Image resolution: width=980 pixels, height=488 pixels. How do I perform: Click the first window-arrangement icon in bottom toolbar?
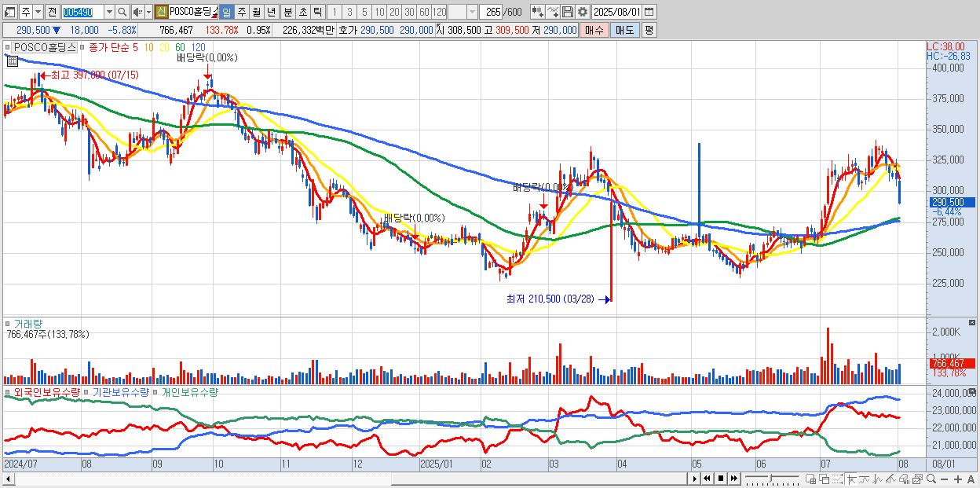(810, 479)
